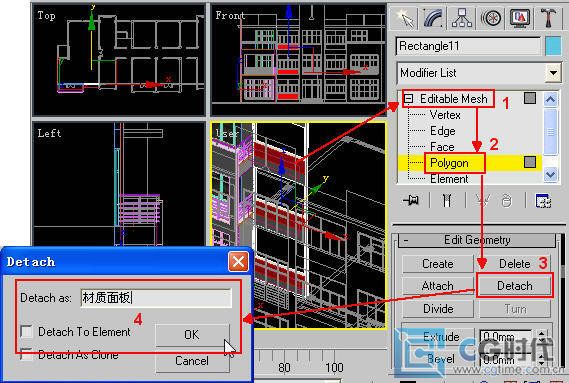Click Remove Modifier trash icon
Screen dimensions: 569x383
(507, 200)
